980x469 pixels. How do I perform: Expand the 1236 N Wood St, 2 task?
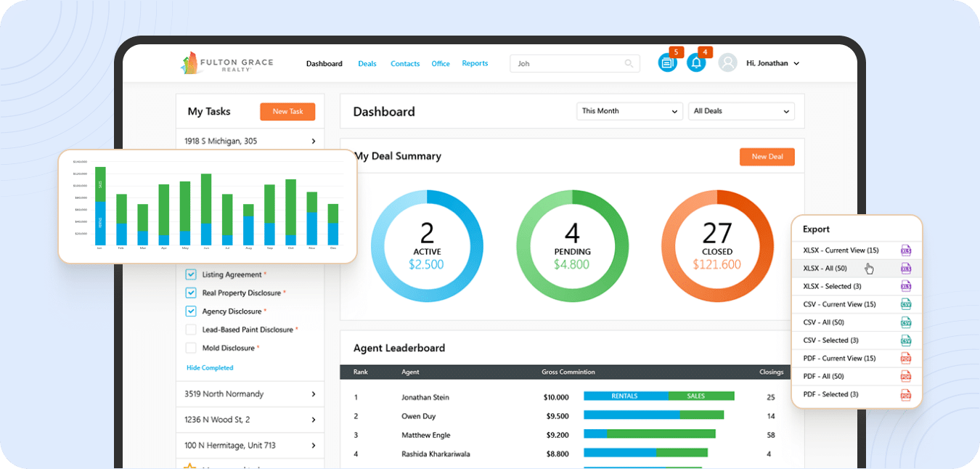pyautogui.click(x=314, y=420)
